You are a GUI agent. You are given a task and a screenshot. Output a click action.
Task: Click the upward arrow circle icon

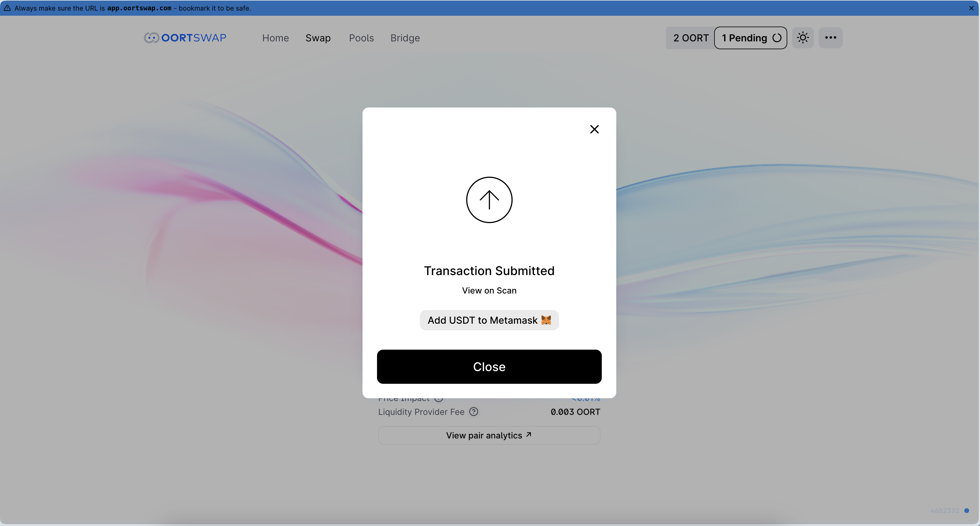(489, 200)
